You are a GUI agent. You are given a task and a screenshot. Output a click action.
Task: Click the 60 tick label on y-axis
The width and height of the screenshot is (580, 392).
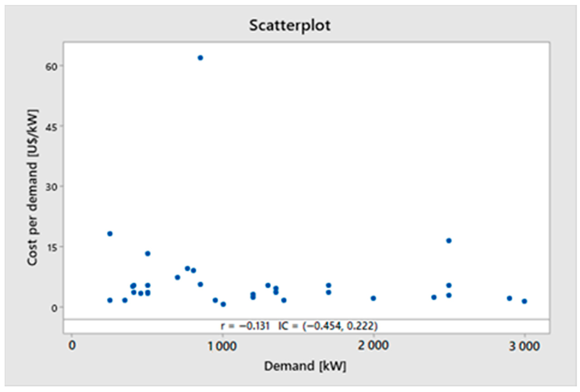tap(51, 67)
